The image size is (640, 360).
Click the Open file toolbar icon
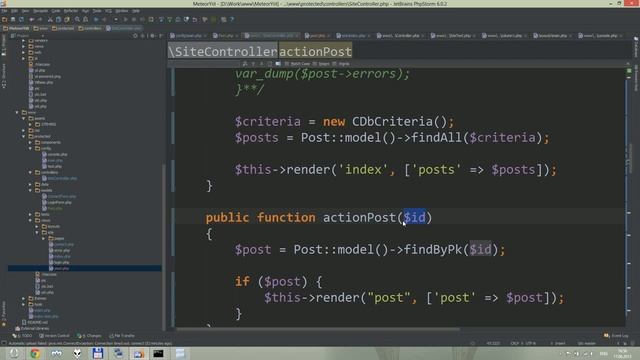pos(4,19)
